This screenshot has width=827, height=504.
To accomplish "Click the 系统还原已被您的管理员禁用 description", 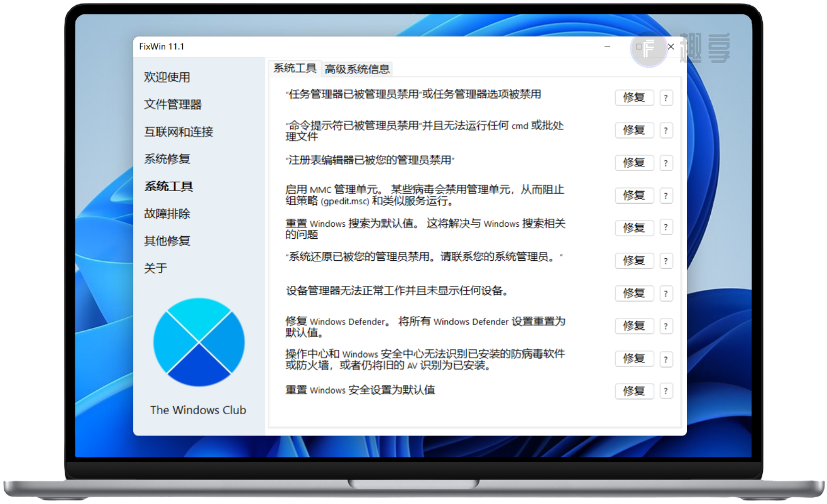I will point(424,257).
